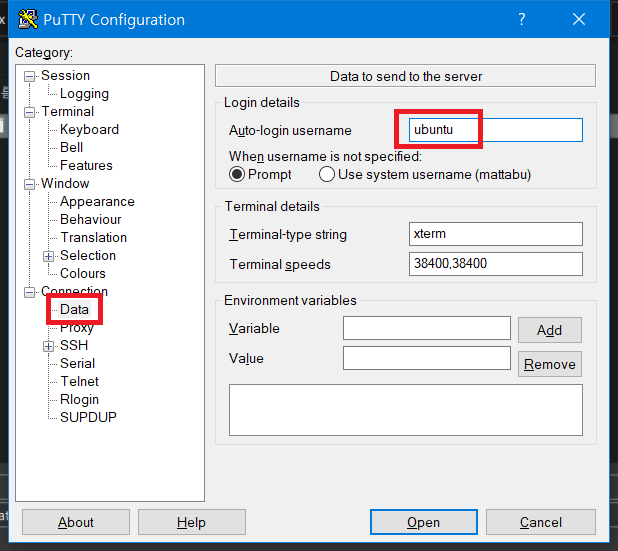Open the Keyboard category

(89, 129)
